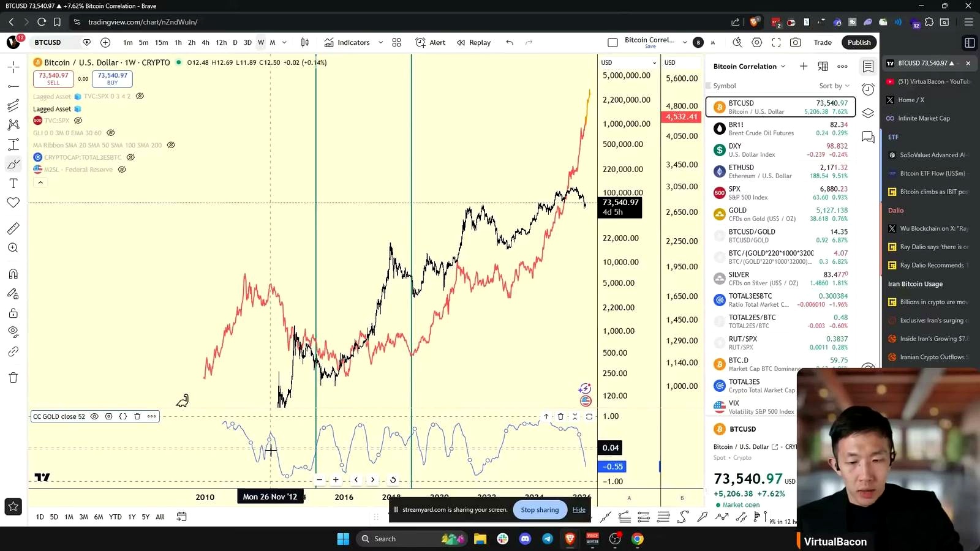Select the D daily timeframe
Screen dimensions: 980x551
coord(235,42)
